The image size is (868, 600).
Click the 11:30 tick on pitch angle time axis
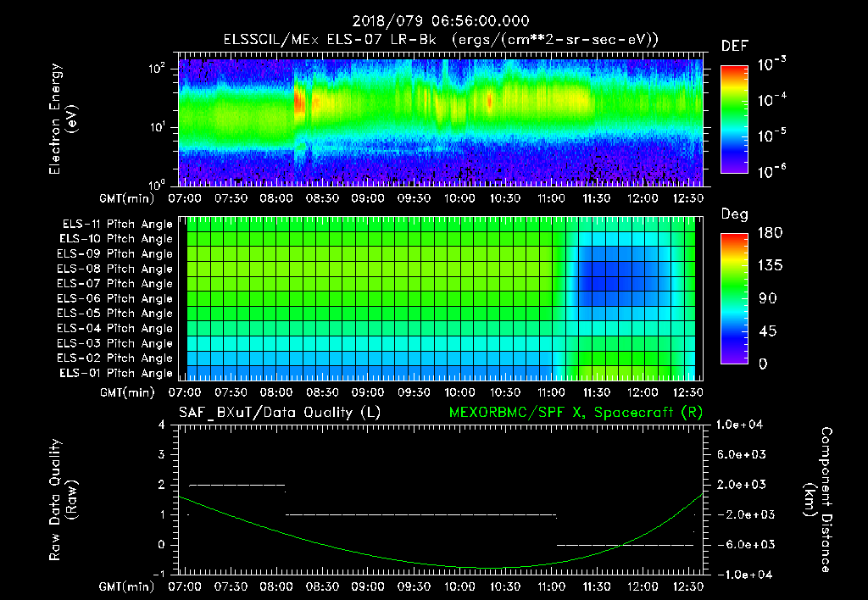(x=597, y=392)
